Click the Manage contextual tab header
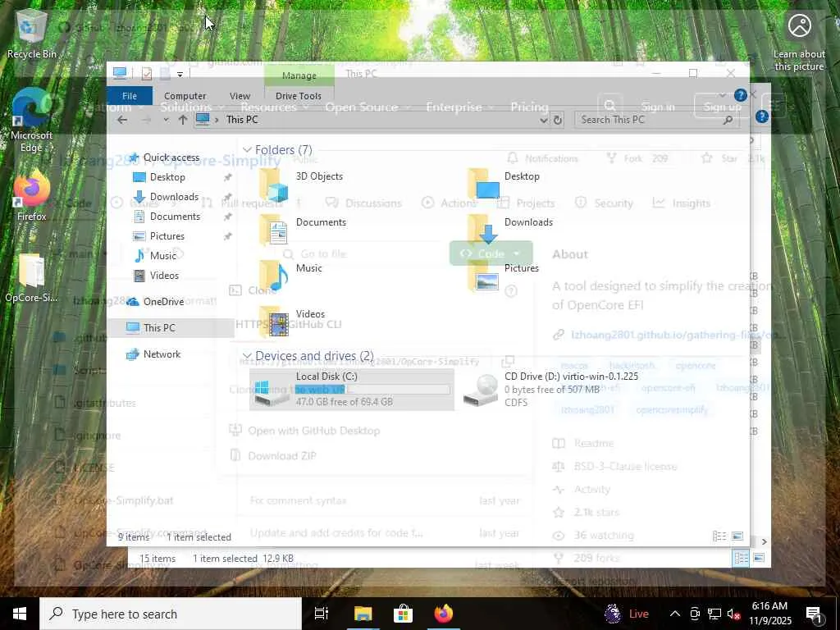 (299, 75)
